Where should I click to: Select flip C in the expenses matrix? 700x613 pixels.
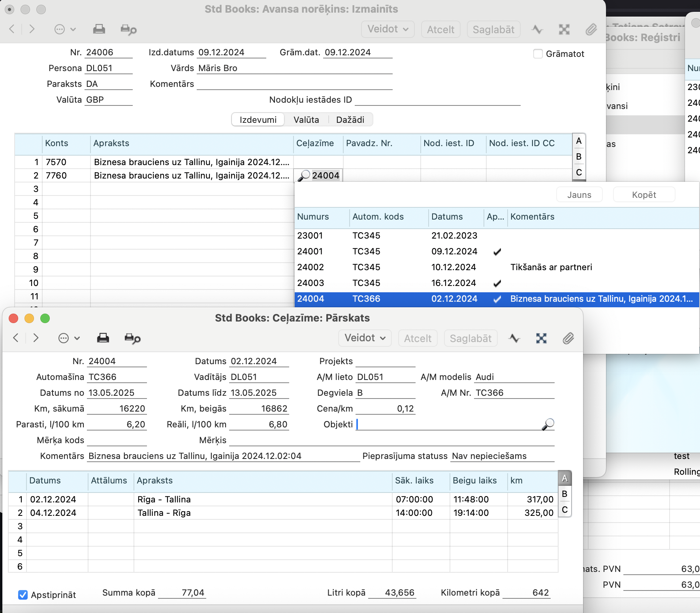(x=579, y=173)
